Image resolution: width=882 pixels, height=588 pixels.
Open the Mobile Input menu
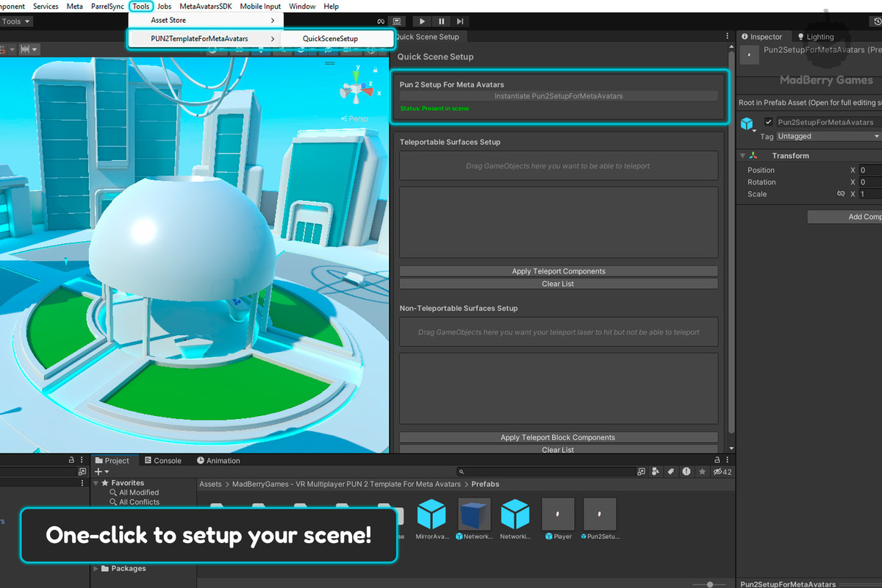tap(260, 6)
